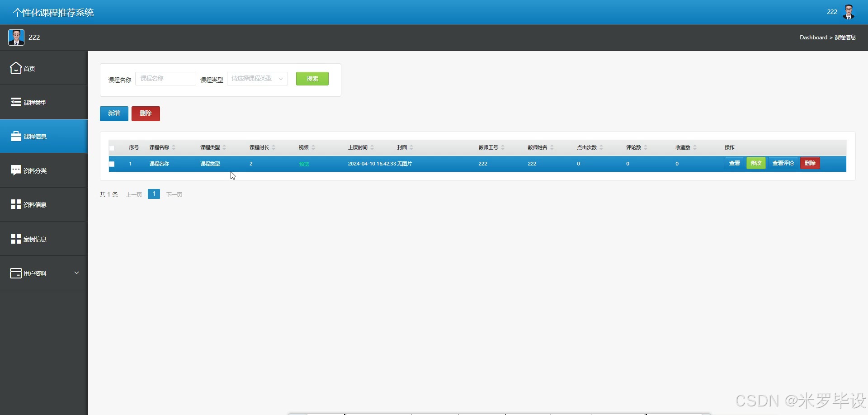Click the green 搜索 button
Screen dimensions: 868x415
312,79
